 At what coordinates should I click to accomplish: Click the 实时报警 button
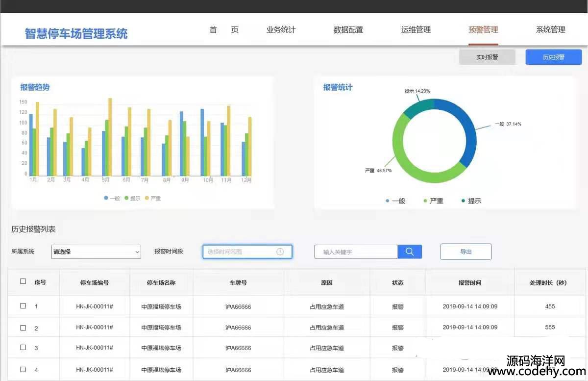click(x=487, y=57)
